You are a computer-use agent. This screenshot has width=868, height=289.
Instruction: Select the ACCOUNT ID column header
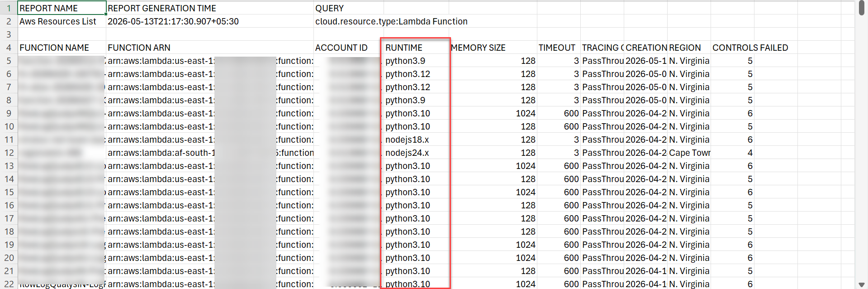tap(349, 48)
